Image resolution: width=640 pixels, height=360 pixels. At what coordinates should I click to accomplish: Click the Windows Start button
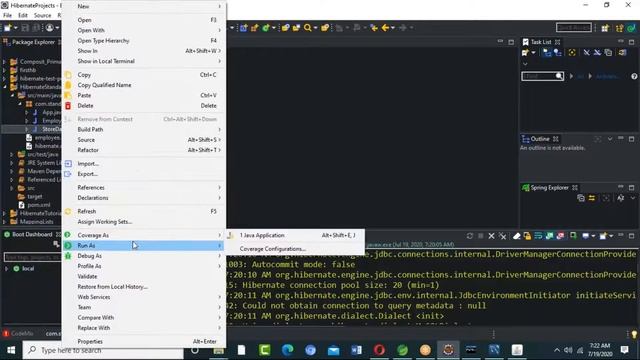point(11,350)
